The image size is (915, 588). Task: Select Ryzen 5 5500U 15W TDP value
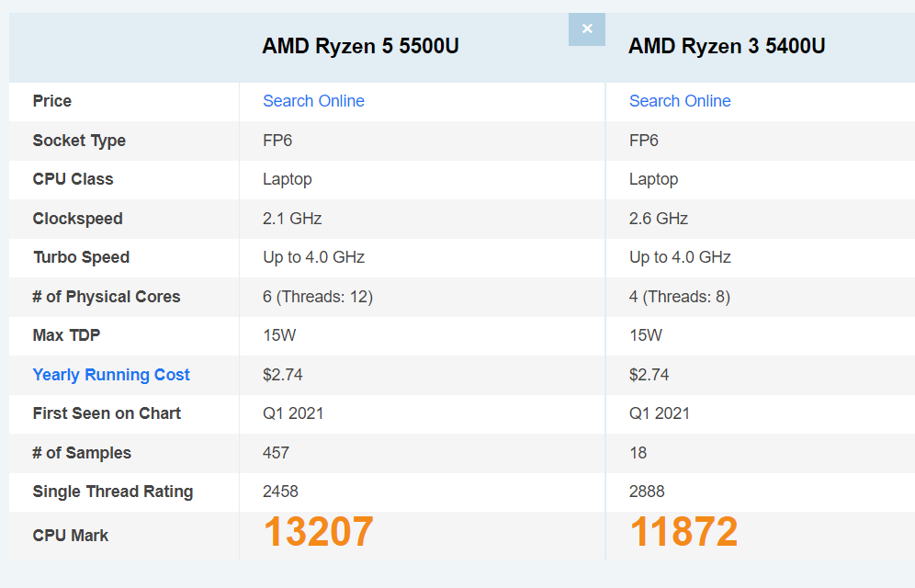click(279, 335)
